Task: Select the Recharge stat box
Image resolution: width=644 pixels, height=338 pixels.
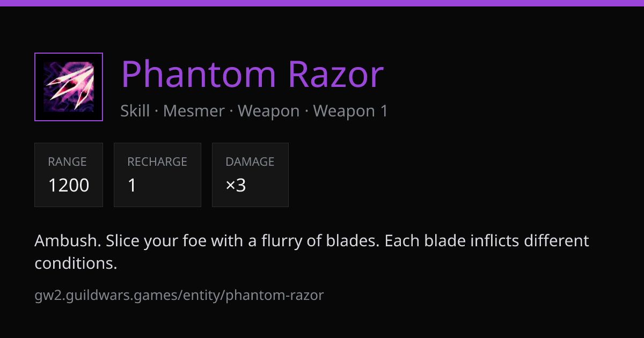Action: coord(157,175)
